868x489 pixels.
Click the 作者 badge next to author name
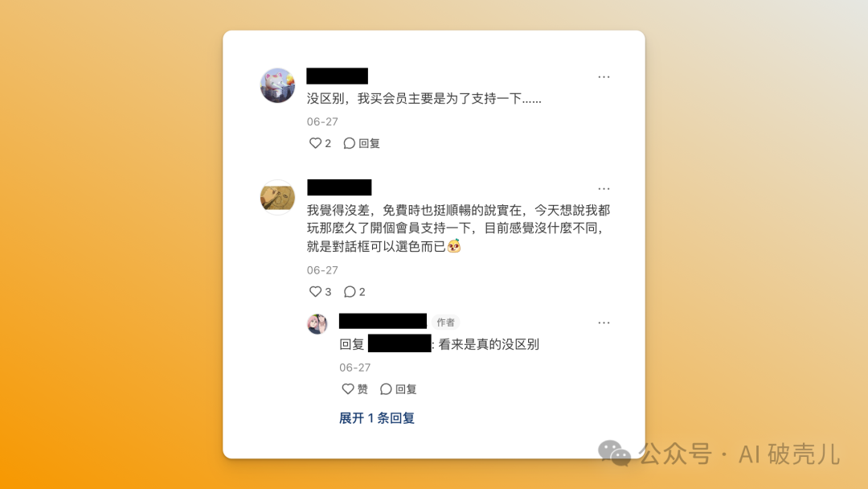point(445,323)
